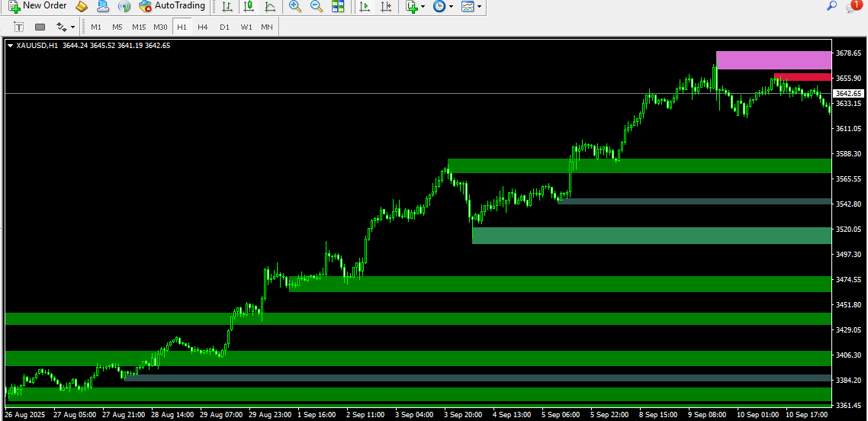Click the pink zone rectangle on chart
The image size is (868, 421).
pyautogui.click(x=773, y=60)
